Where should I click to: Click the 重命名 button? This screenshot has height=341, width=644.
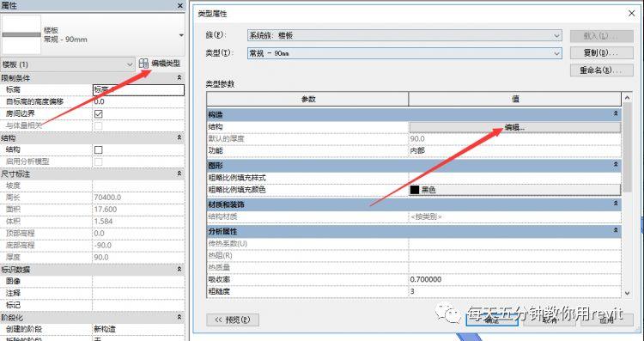[602, 70]
